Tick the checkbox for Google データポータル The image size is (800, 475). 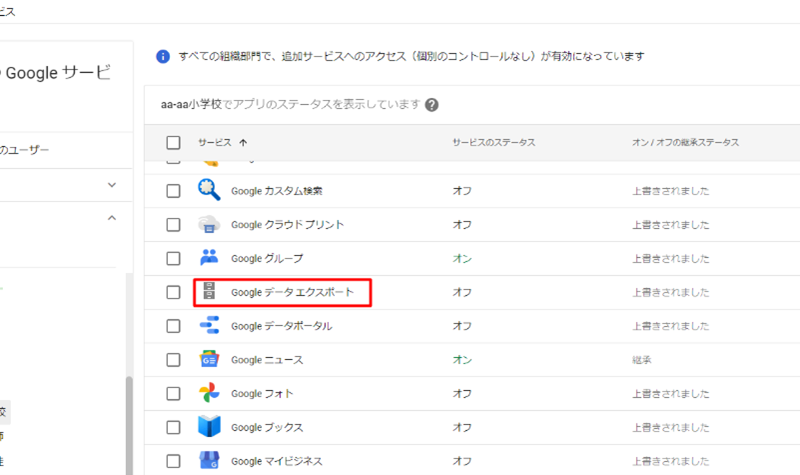tap(173, 326)
